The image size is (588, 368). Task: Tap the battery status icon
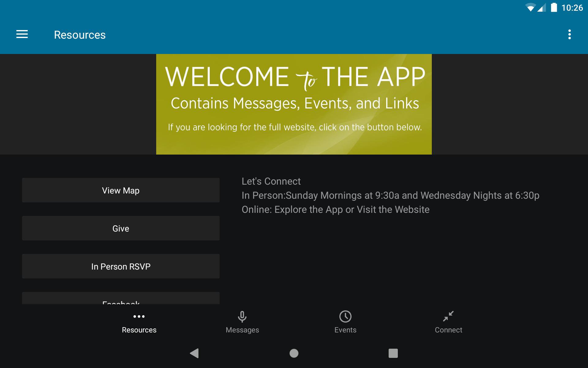(x=554, y=8)
